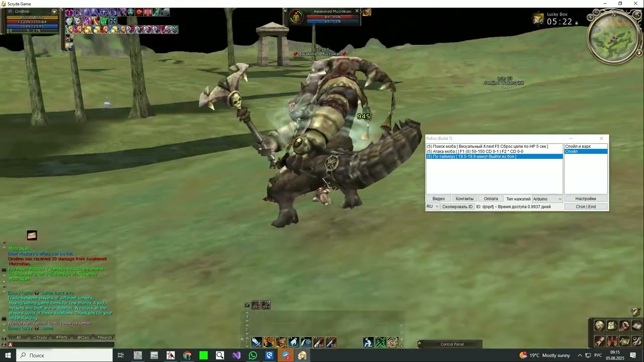
Task: Open the magnifier app on taskbar
Action: [x=220, y=355]
